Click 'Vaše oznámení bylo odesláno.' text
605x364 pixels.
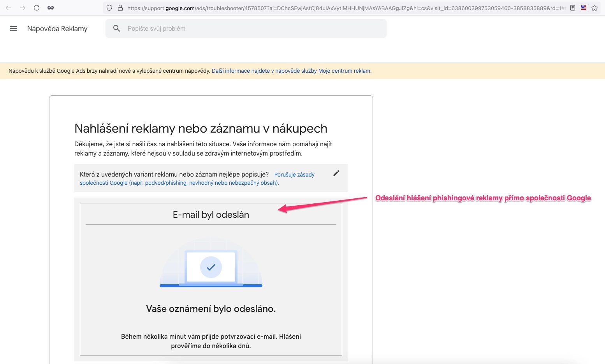[x=211, y=309]
